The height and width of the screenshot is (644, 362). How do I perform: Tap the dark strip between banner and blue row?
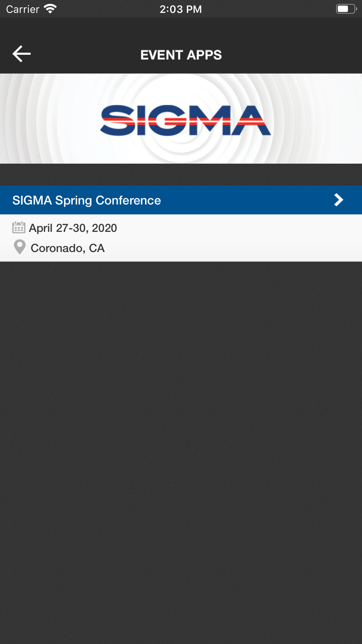tap(181, 175)
